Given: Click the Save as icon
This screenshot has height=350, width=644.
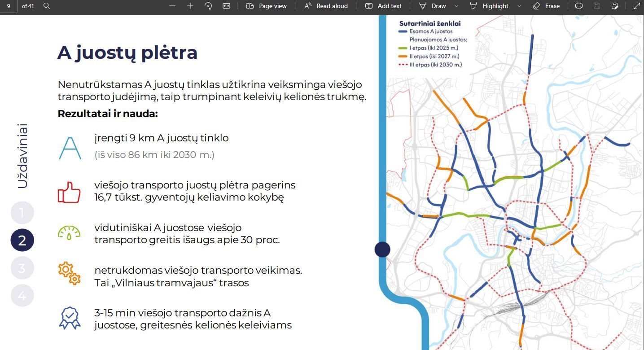Looking at the screenshot, I should click(615, 6).
